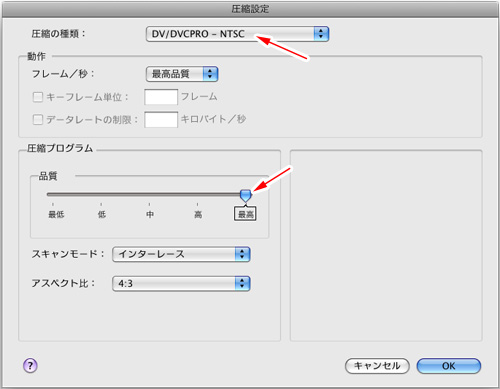Open the 最高品質 frame rate dropdown
The image size is (500, 389).
click(x=182, y=74)
